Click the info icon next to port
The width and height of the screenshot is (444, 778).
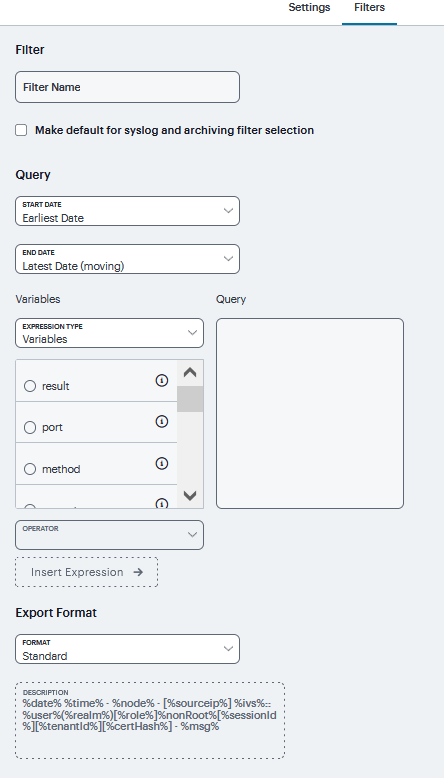[162, 422]
